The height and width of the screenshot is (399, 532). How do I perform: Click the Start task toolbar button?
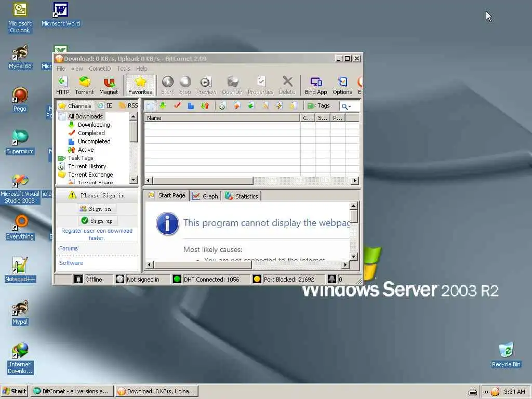167,85
